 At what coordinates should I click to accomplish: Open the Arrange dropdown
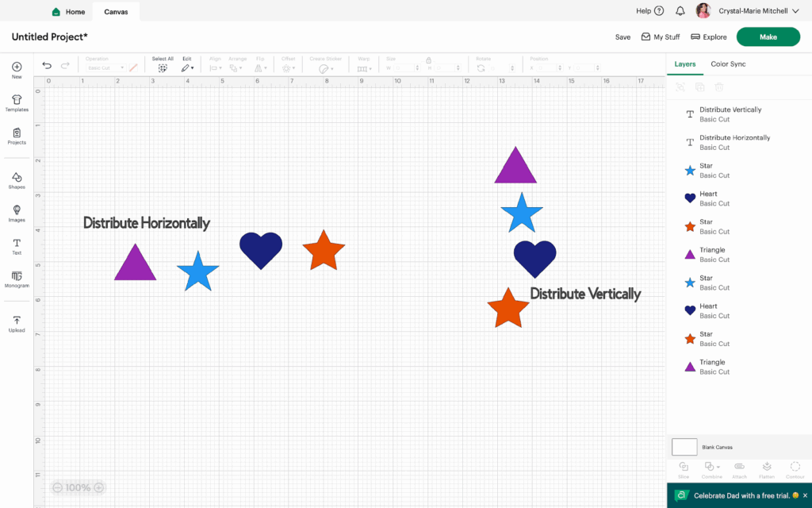pyautogui.click(x=236, y=68)
